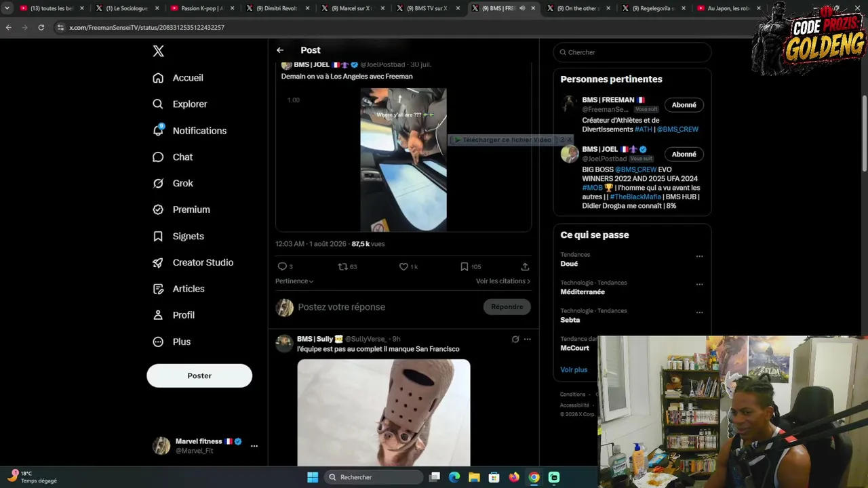Open the image in Sully's reply

[384, 413]
